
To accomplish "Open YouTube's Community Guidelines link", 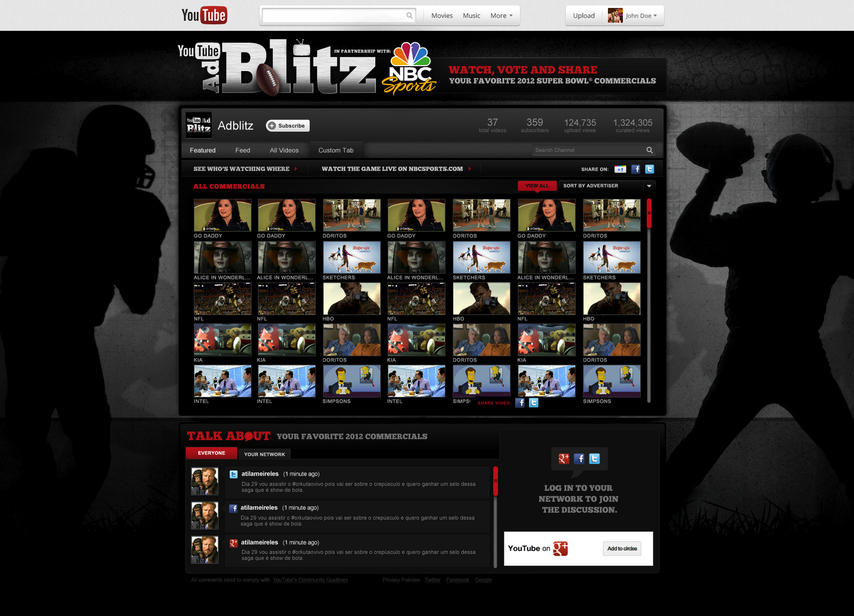I will (x=310, y=580).
